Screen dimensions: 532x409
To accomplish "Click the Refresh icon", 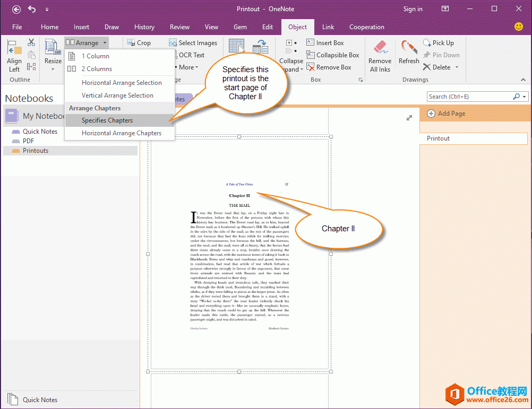I will click(x=409, y=47).
